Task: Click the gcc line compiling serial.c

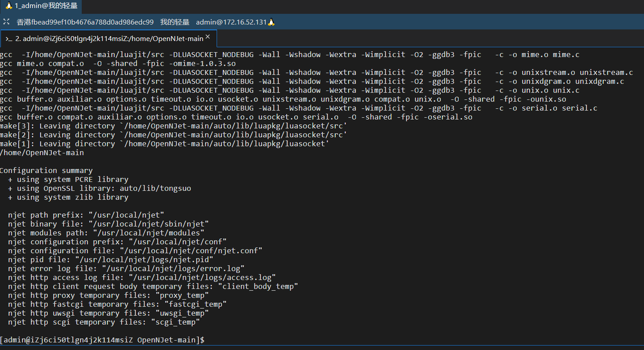Action: click(x=299, y=108)
